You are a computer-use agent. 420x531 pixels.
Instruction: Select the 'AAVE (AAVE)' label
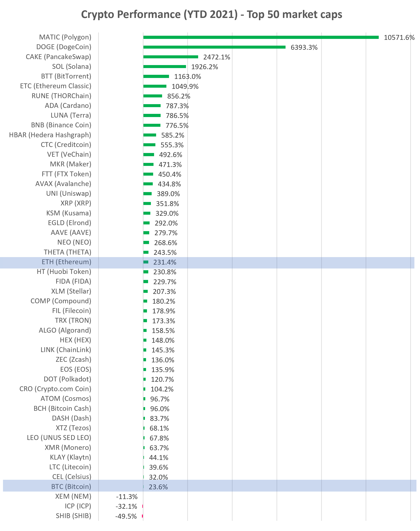pyautogui.click(x=71, y=232)
